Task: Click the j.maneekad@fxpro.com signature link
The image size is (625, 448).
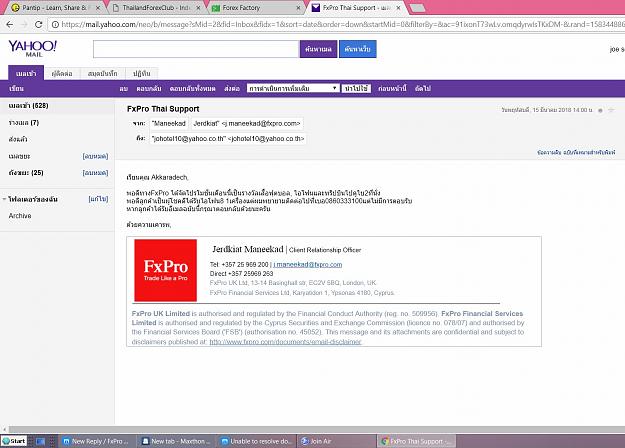Action: point(307,264)
